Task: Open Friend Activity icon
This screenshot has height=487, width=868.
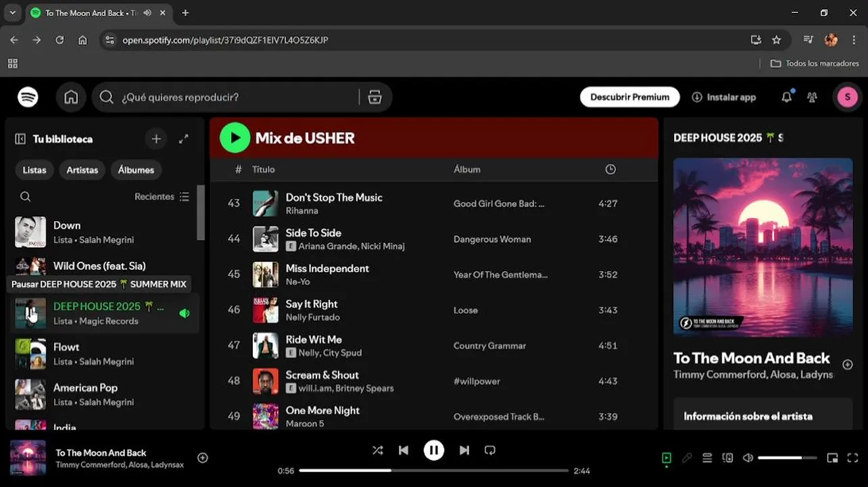Action: pyautogui.click(x=812, y=97)
